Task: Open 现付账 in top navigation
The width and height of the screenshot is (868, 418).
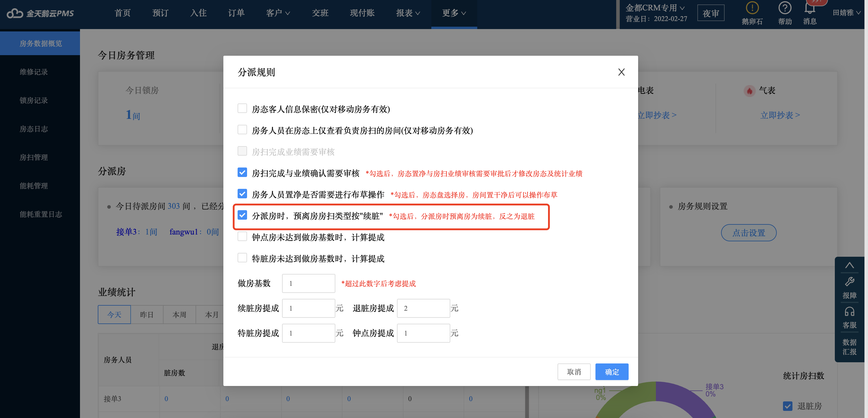Action: coord(362,13)
